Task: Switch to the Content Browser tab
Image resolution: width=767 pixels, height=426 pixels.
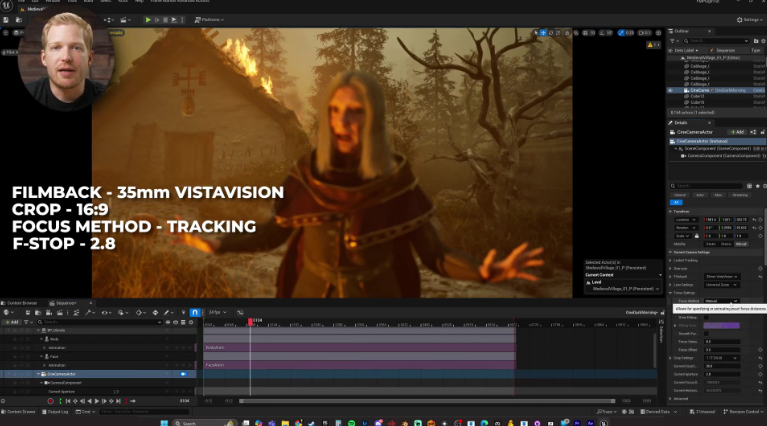Action: tap(20, 303)
